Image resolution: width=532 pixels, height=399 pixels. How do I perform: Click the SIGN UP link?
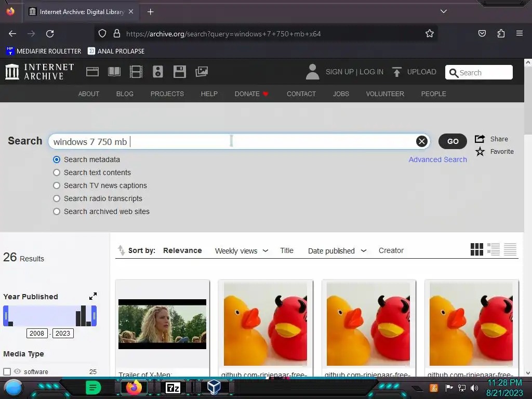340,72
